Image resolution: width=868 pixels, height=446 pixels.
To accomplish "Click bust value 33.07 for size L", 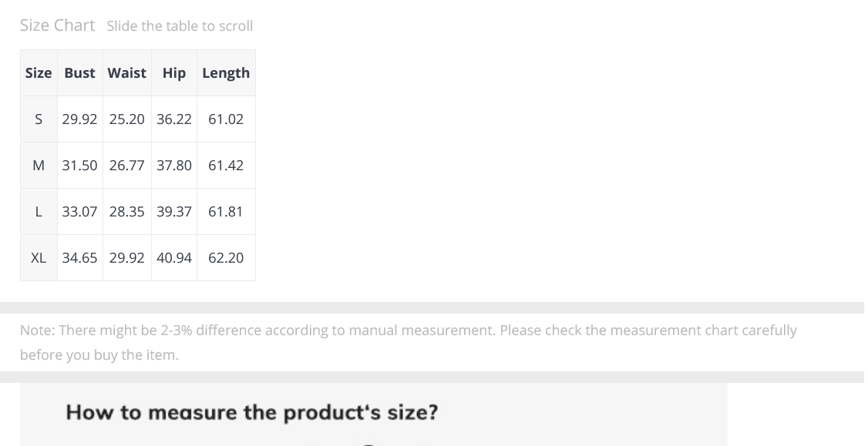I will coord(79,211).
